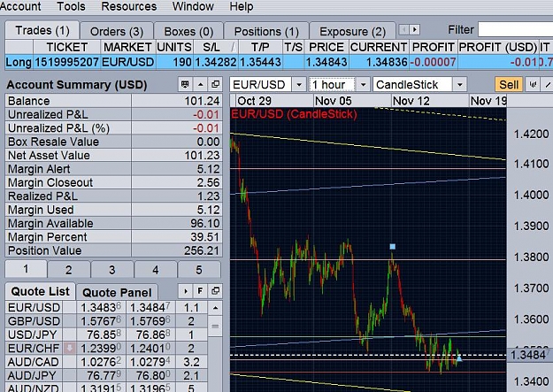This screenshot has height=392, width=553.
Task: Switch to the Trades (1) tab
Action: pyautogui.click(x=42, y=30)
